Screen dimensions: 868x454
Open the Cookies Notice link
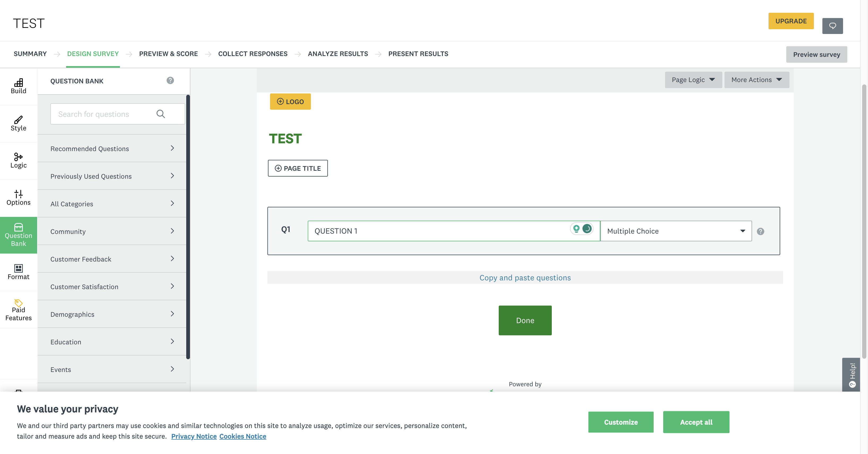tap(243, 436)
